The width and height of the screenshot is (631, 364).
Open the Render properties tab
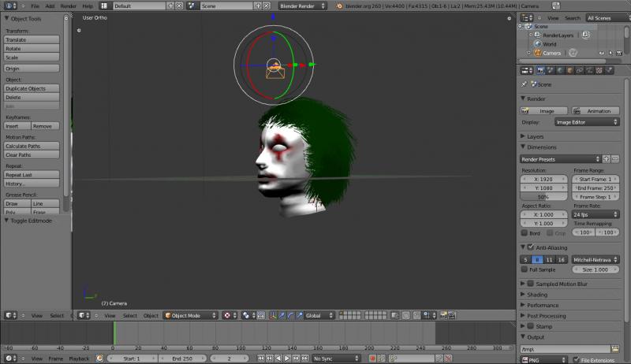[540, 70]
